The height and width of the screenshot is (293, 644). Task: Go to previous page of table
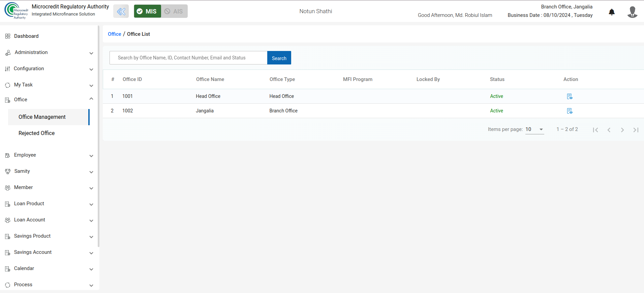point(609,130)
